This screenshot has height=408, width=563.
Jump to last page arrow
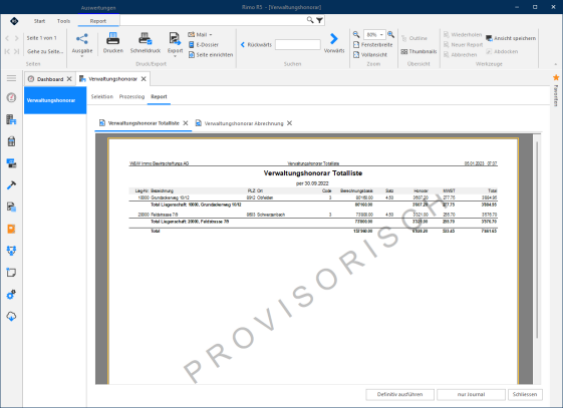click(17, 51)
